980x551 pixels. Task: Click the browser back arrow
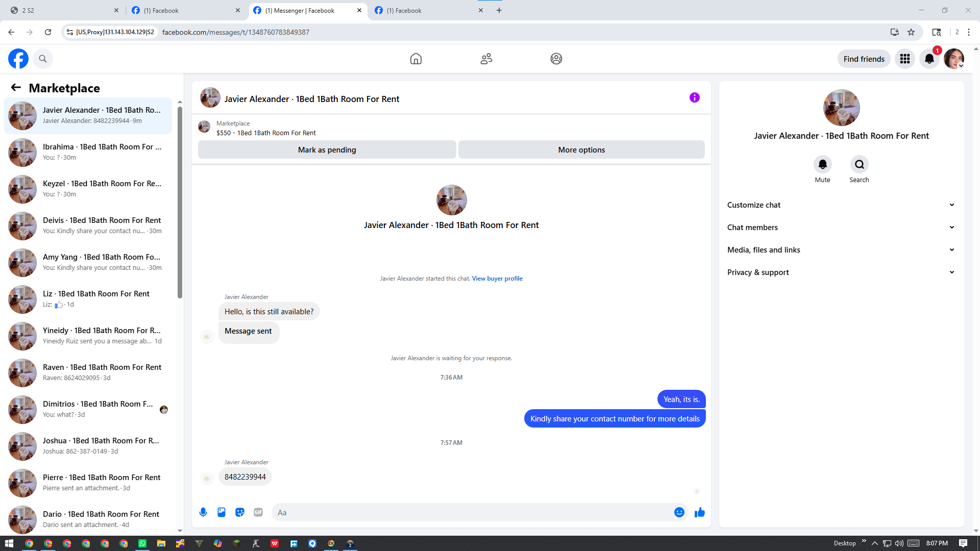(x=11, y=32)
